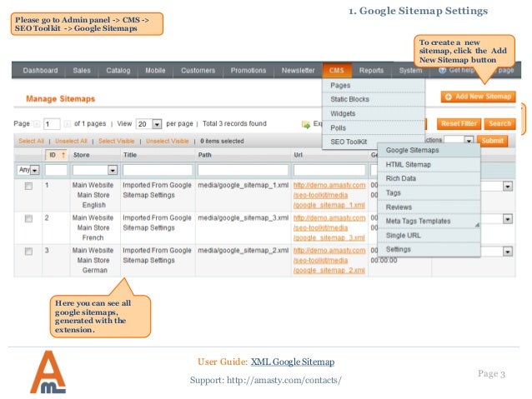Choose Meta Tags Templates submenu entry
This screenshot has width=532, height=399.
[x=429, y=221]
